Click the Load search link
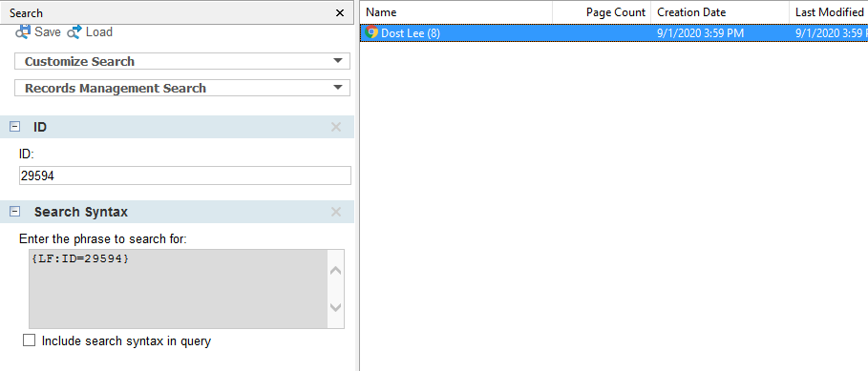This screenshot has height=371, width=868. (99, 32)
